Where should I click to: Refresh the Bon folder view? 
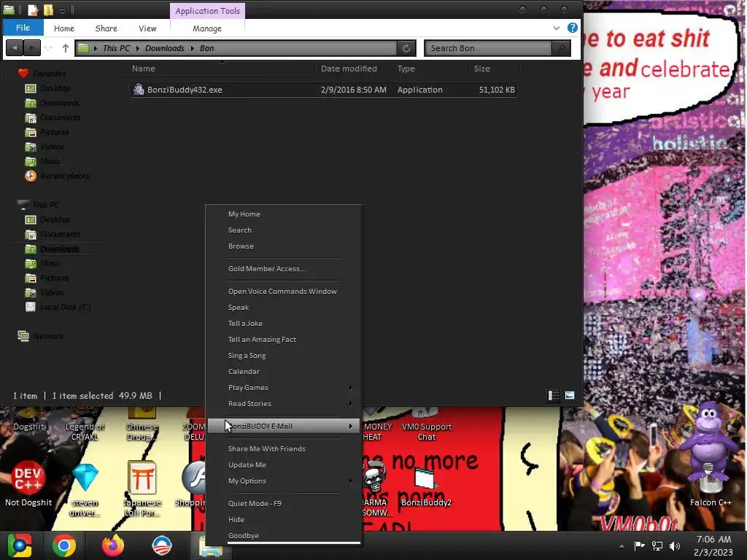tap(406, 48)
